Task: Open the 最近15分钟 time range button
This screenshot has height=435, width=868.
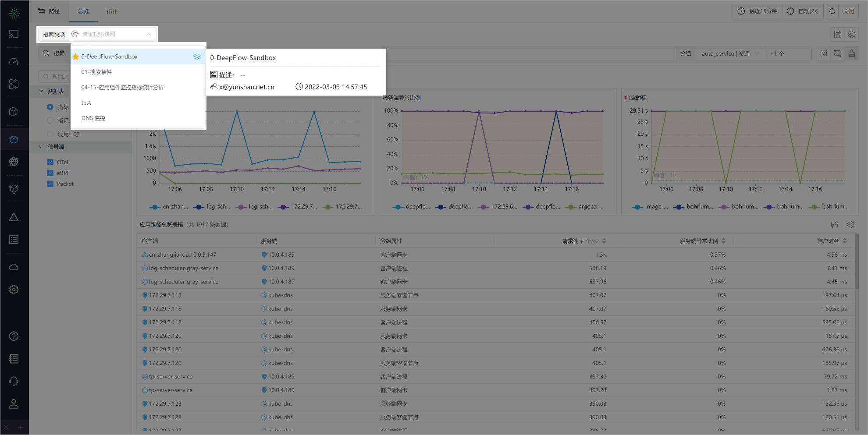Action: point(757,11)
